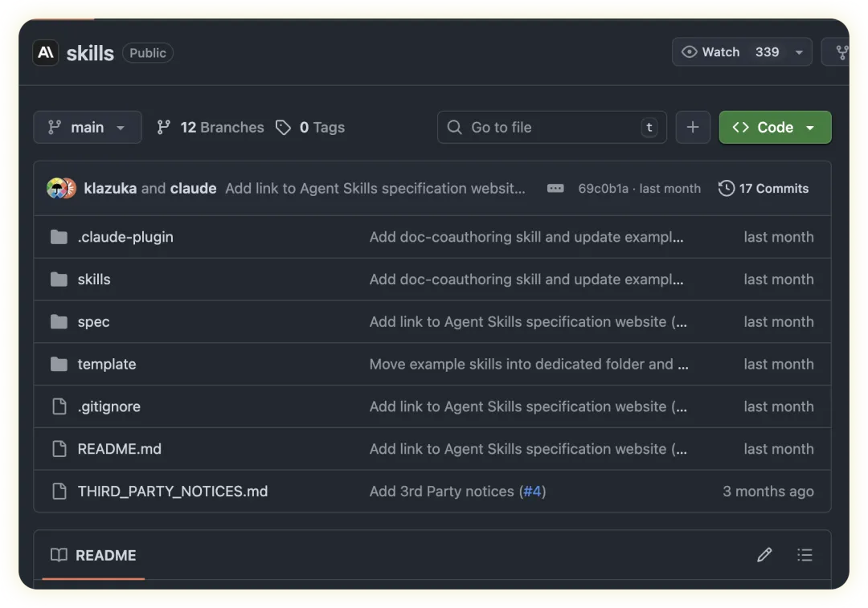Open the skills folder
Screen dimensions: 868x608
(94, 280)
